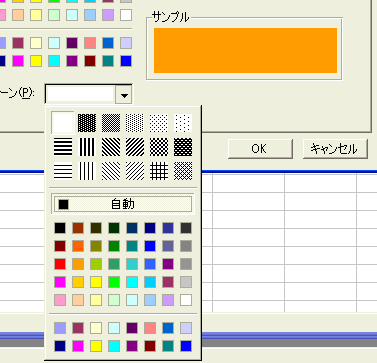Choose the 75% gray dense dot pattern
This screenshot has height=363, width=377.
coord(87,123)
